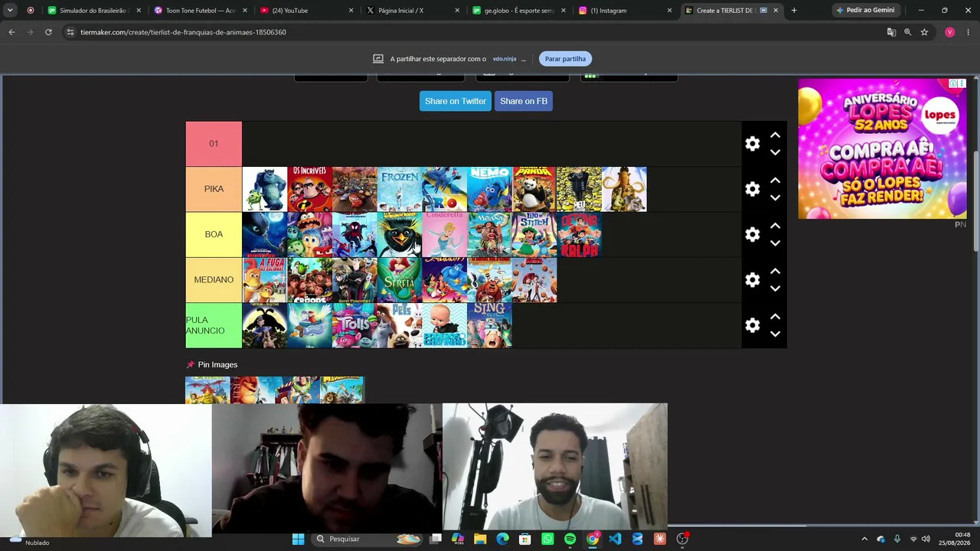Stop sharing with Parar partilha button
980x551 pixels.
coord(565,59)
